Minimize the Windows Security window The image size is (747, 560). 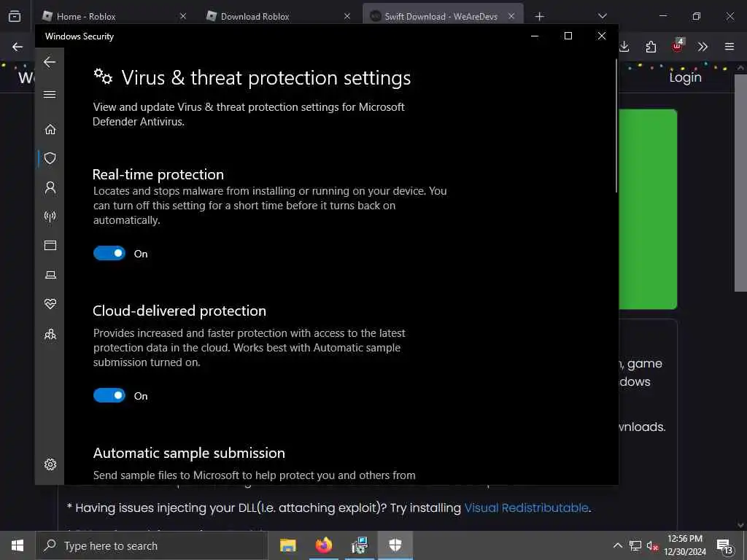(x=535, y=36)
